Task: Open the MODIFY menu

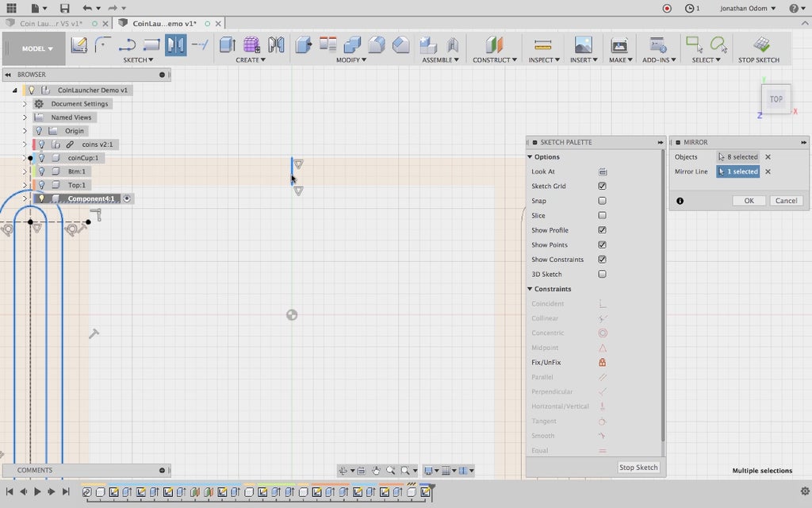Action: pos(351,60)
